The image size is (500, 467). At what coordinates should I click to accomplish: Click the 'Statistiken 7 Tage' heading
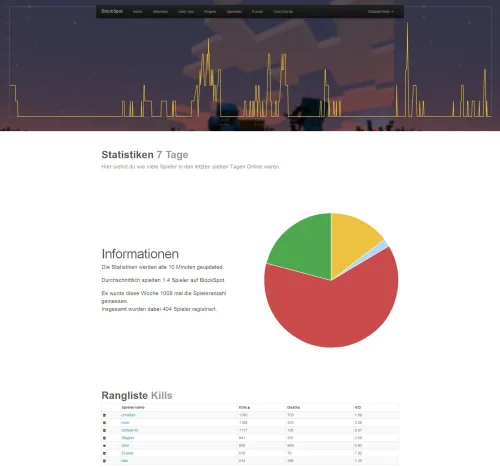coord(145,155)
